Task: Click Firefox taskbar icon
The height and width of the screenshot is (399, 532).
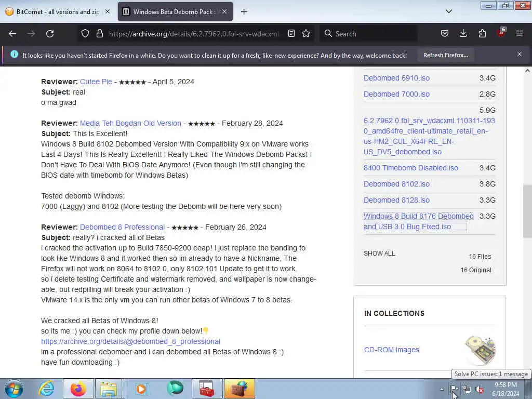Action: 78,389
